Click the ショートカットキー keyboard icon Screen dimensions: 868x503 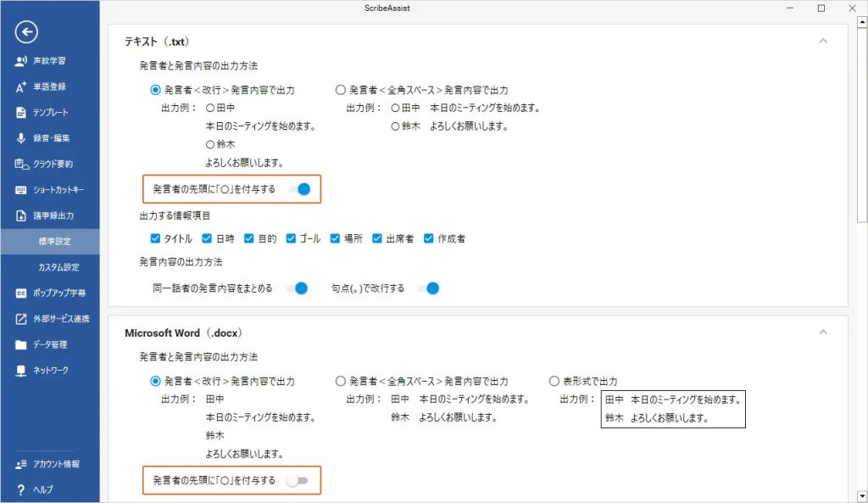[x=21, y=190]
